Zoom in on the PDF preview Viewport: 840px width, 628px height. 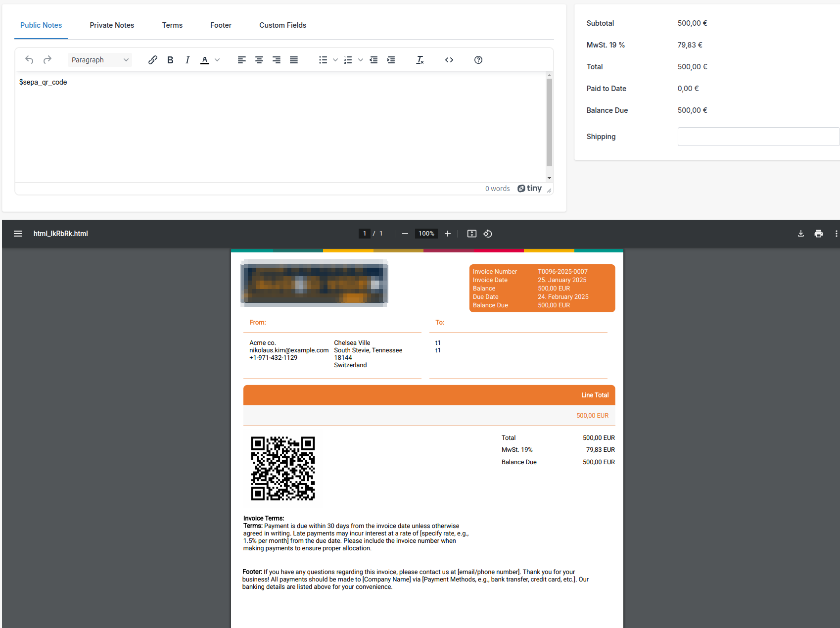pos(448,234)
